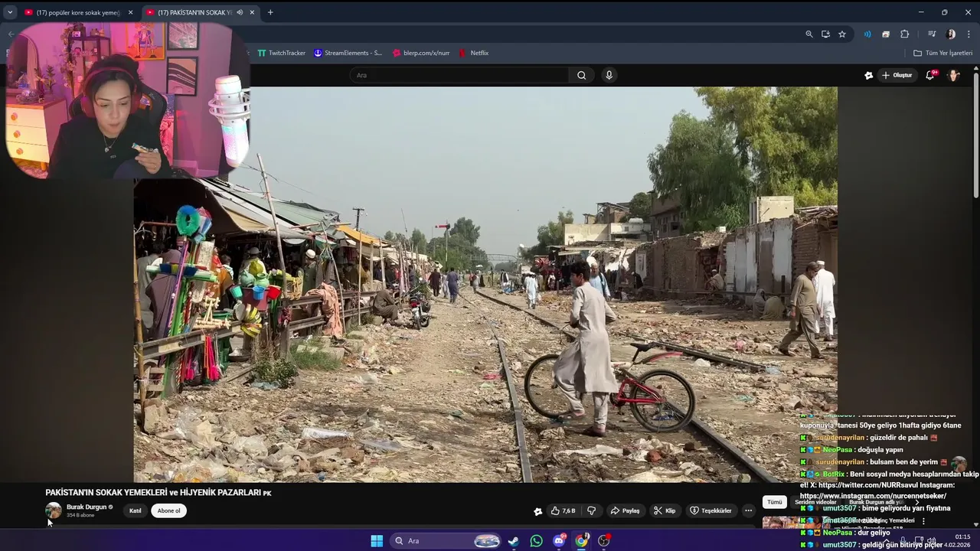This screenshot has width=980, height=551.
Task: Click the YouTube page vertical scrollbar
Action: click(x=975, y=134)
